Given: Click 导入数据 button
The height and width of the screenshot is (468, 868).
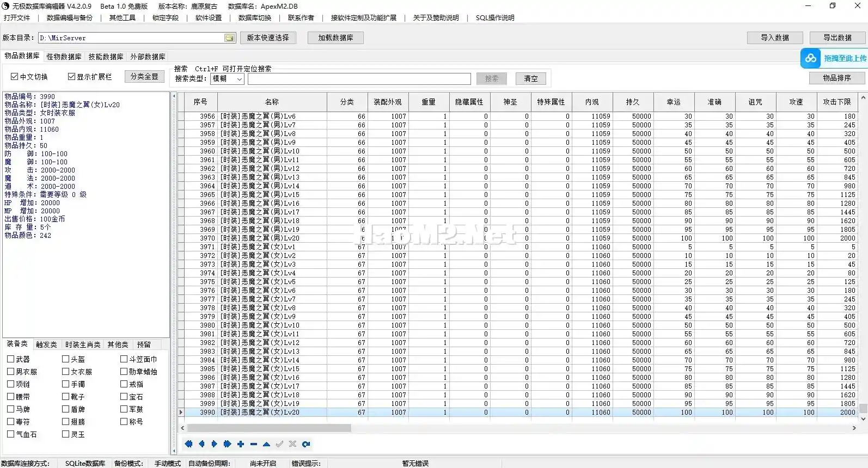Looking at the screenshot, I should (x=775, y=38).
